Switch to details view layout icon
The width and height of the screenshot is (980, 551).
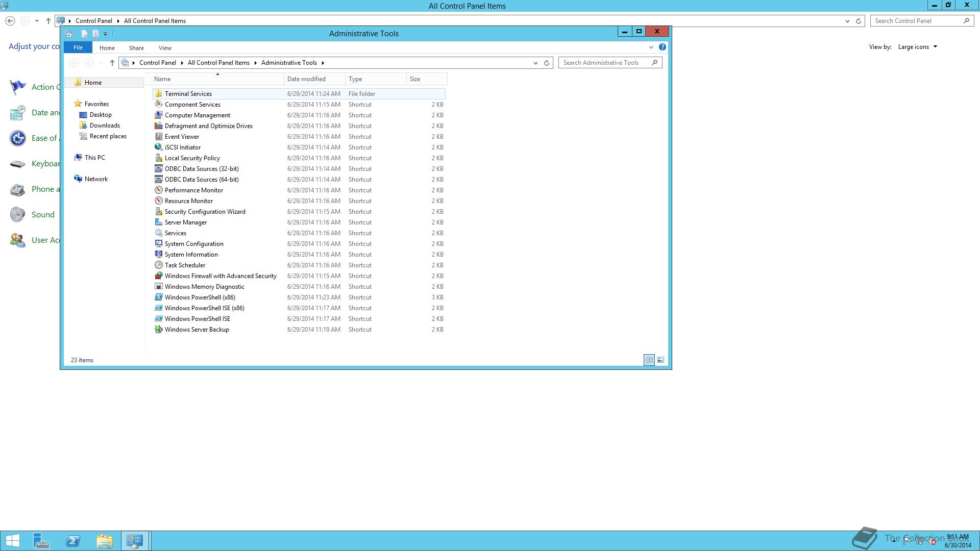coord(649,360)
